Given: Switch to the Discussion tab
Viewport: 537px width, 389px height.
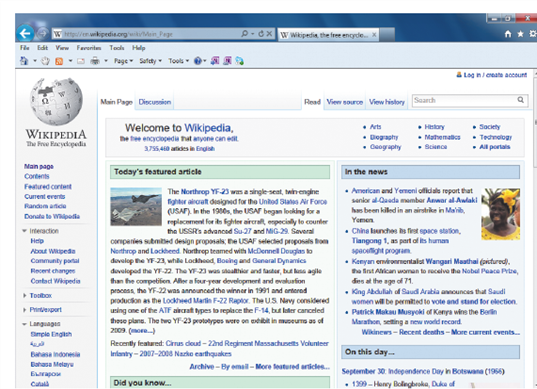Looking at the screenshot, I should tap(155, 102).
